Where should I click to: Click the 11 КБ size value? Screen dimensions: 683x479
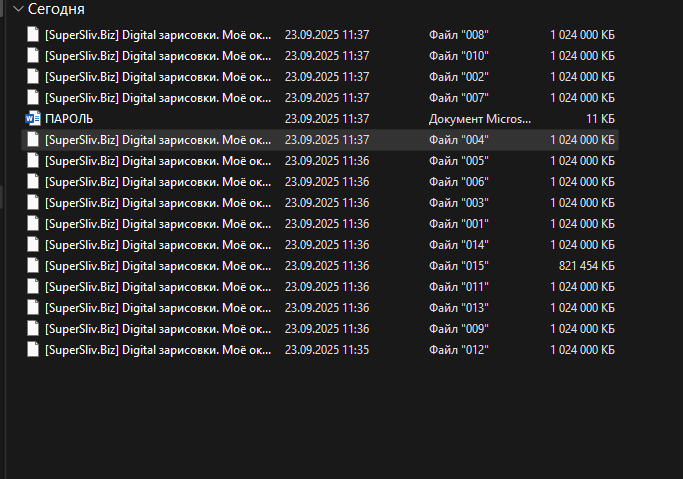tap(600, 119)
